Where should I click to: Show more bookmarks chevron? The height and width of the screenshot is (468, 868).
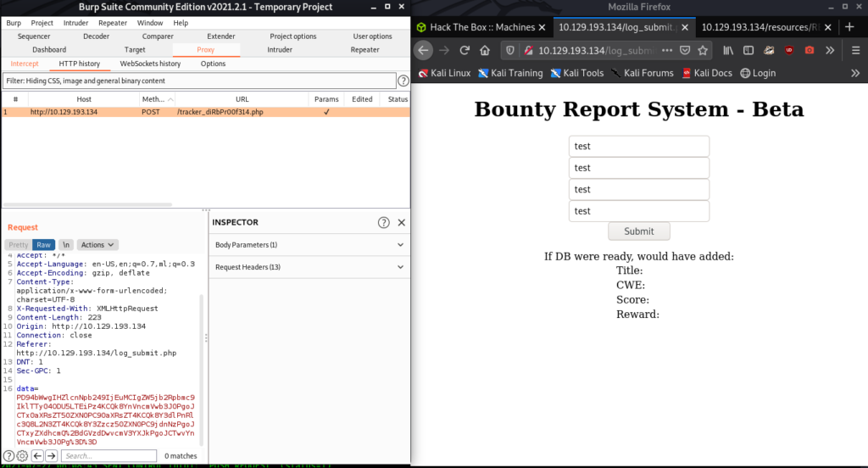tap(855, 73)
